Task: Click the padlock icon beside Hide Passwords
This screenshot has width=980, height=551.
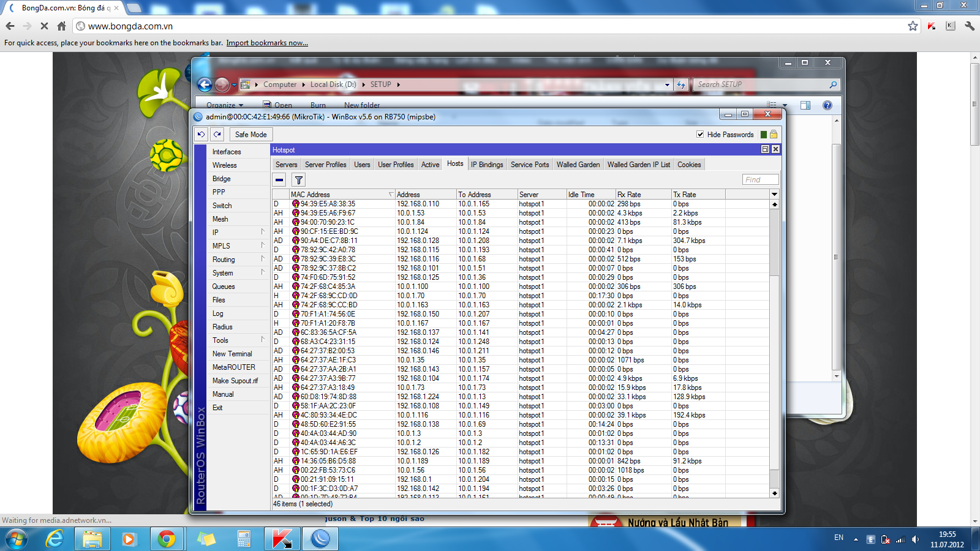Action: (774, 135)
